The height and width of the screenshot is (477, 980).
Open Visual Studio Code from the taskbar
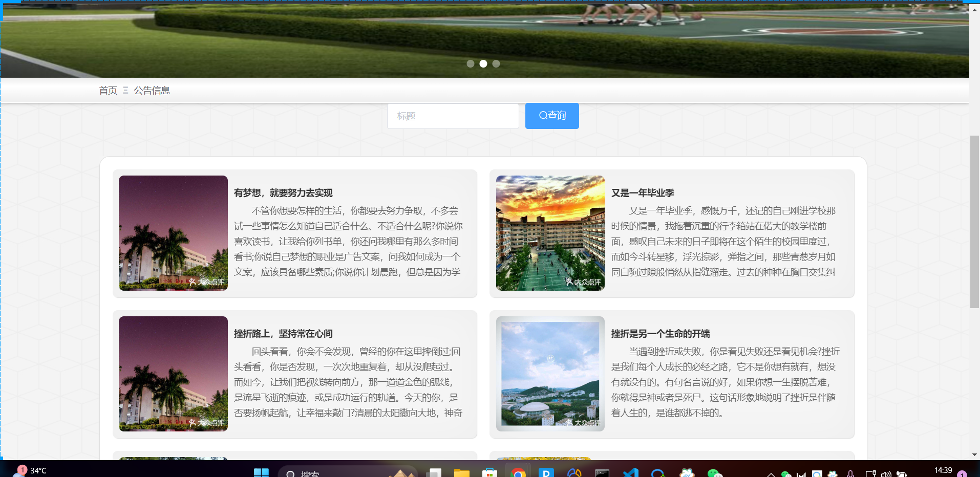[x=631, y=473]
